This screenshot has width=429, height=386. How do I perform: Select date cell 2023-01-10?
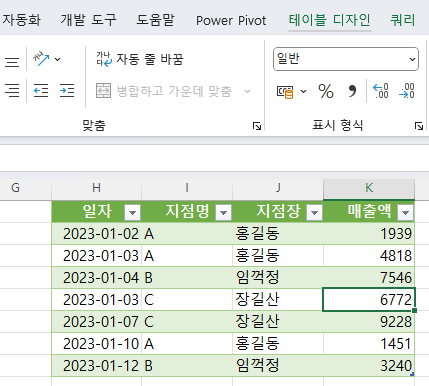tap(97, 344)
